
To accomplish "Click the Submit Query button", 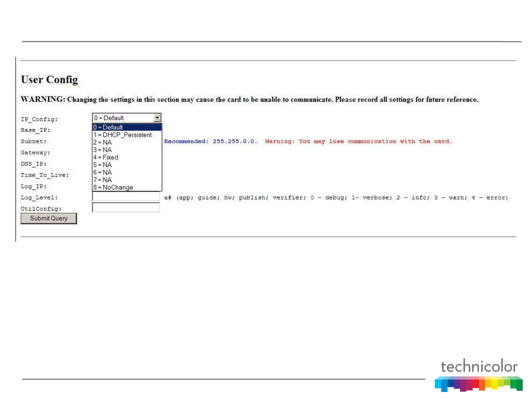I will point(49,218).
